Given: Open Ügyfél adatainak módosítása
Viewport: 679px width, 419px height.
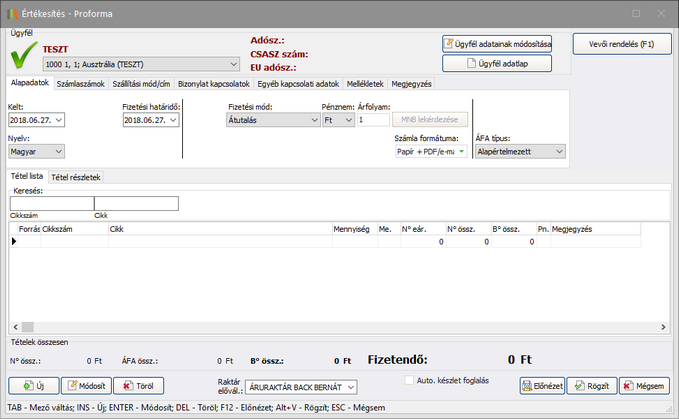Looking at the screenshot, I should click(497, 44).
